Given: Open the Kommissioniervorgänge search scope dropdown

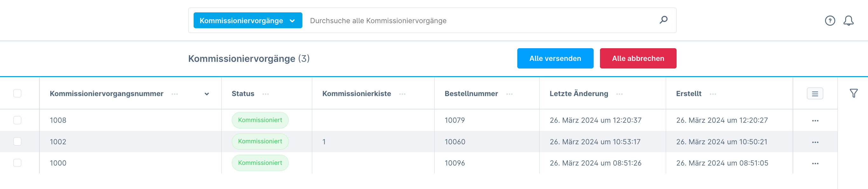Looking at the screenshot, I should click(248, 20).
